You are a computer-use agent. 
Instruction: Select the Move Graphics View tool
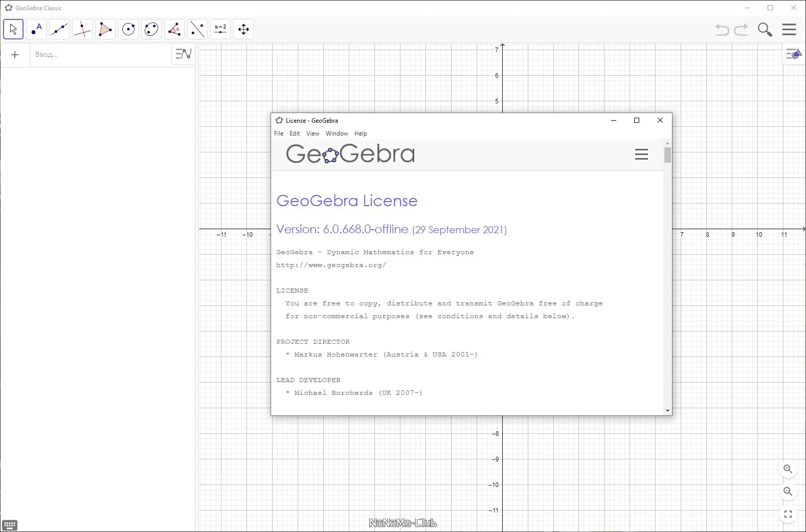pyautogui.click(x=243, y=29)
